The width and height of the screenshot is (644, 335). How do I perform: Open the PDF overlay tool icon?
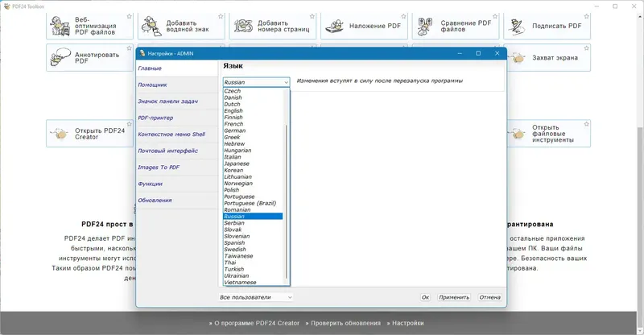334,26
